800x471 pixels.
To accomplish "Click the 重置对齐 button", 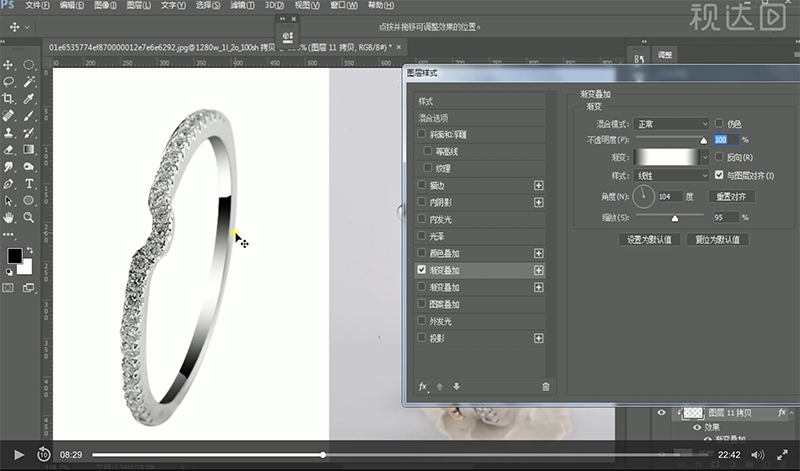I will pos(732,196).
